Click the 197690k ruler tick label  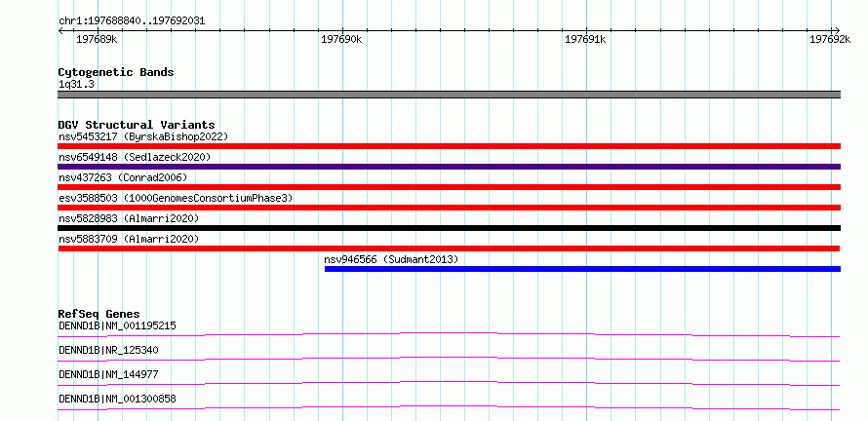coord(341,39)
